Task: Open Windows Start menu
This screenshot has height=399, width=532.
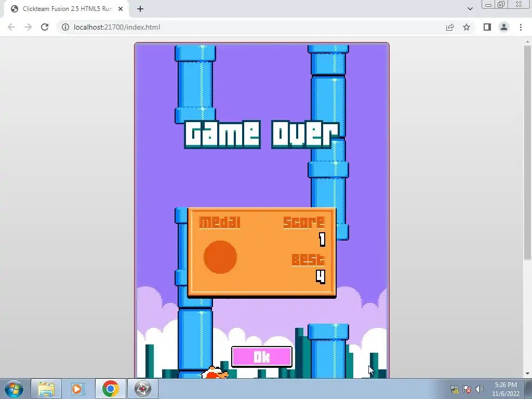Action: 14,389
